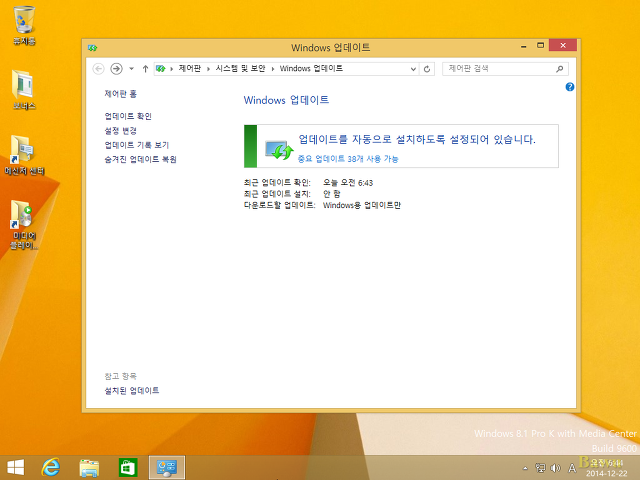Open the Windows Store taskbar icon
The image size is (640, 480).
pyautogui.click(x=128, y=468)
